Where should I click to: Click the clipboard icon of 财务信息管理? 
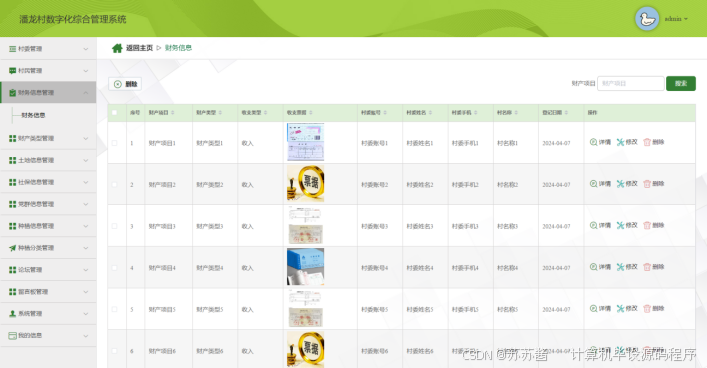[13, 93]
